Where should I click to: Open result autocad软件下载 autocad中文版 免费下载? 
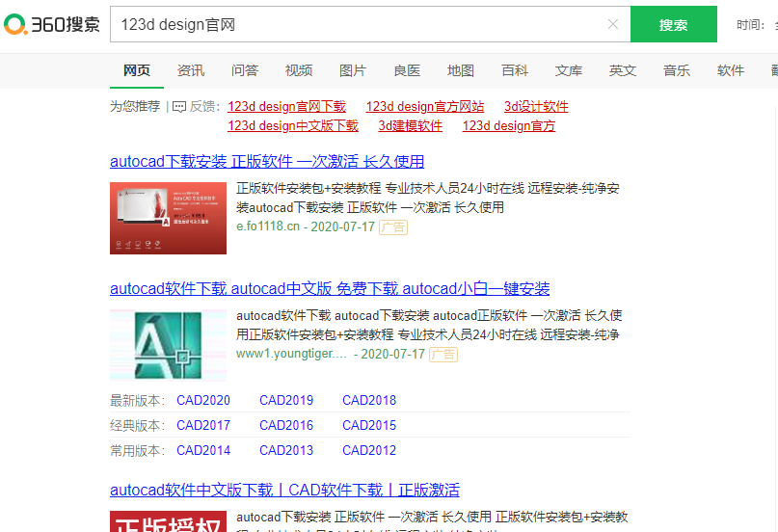click(x=330, y=288)
